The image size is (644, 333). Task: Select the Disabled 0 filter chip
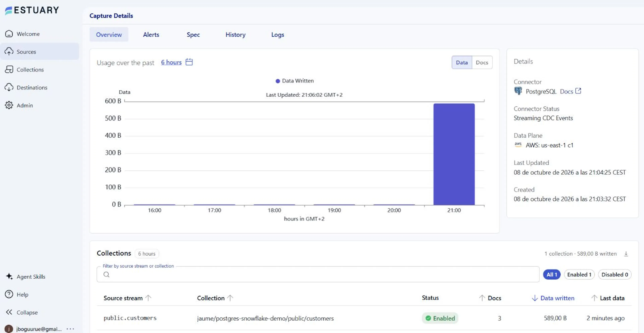click(x=615, y=275)
